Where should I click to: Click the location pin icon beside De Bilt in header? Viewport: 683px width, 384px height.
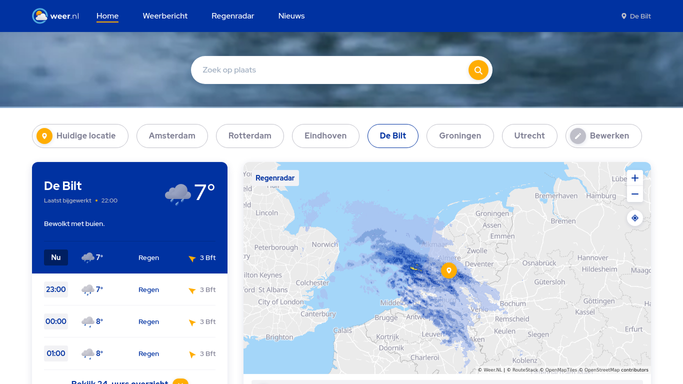(624, 16)
